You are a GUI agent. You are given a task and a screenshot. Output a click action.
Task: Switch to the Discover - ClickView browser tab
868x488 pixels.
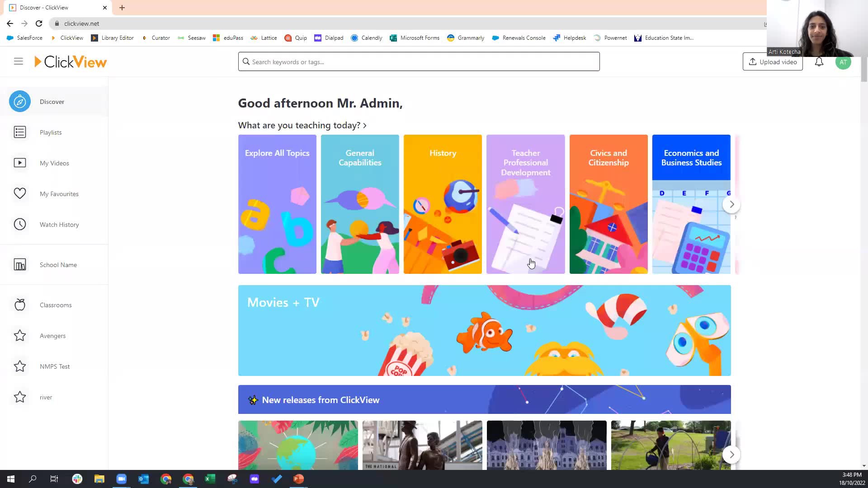44,7
